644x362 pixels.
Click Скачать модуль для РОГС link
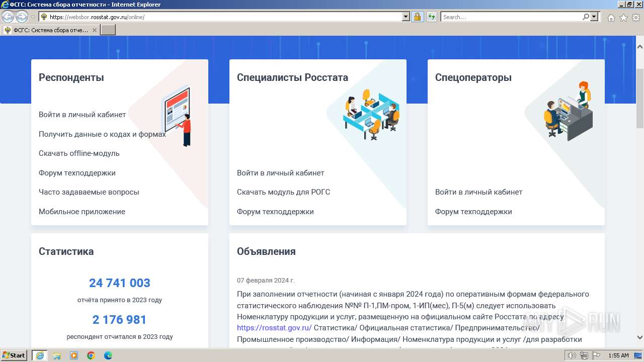point(284,192)
